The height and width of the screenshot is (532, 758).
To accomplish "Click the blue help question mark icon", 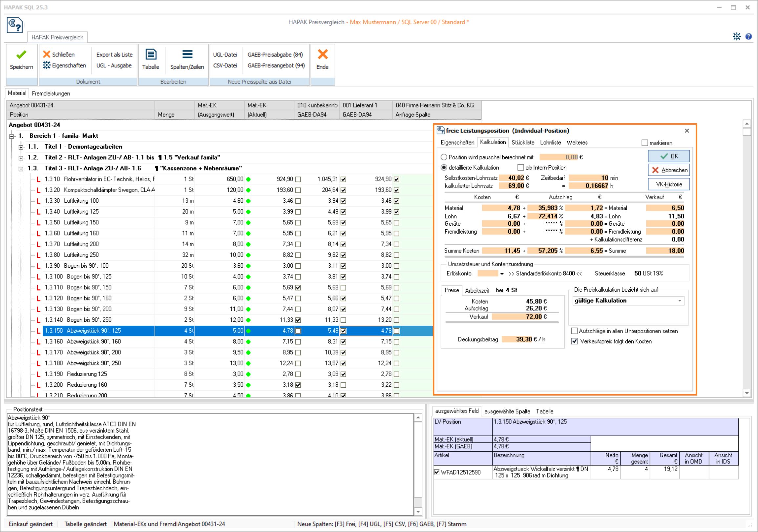I will coord(748,37).
